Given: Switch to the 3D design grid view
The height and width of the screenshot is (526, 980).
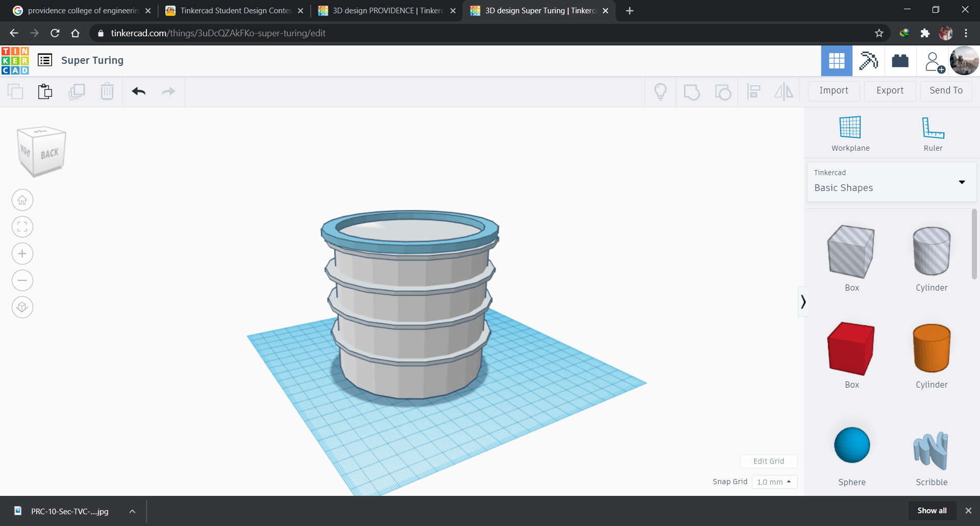Looking at the screenshot, I should [x=837, y=61].
